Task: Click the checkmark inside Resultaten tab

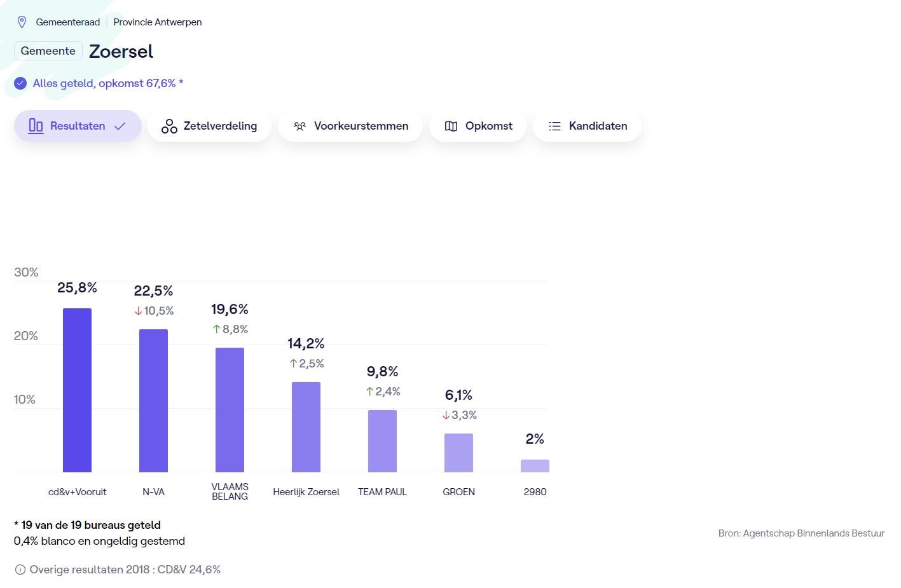Action: (x=120, y=126)
